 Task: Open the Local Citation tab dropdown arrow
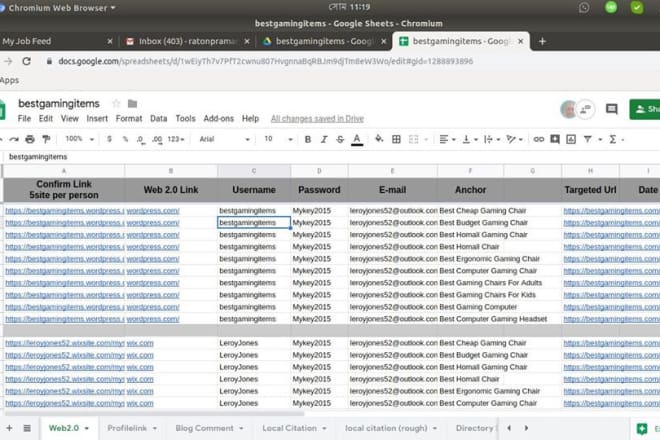(325, 429)
